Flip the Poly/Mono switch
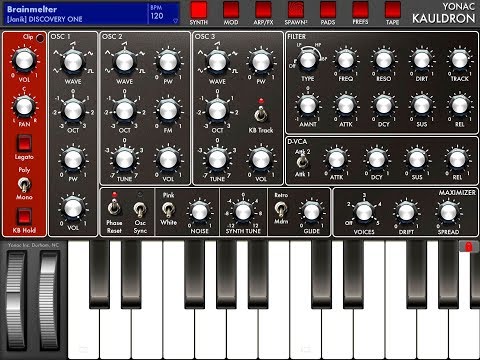The image size is (480, 360). click(x=24, y=184)
